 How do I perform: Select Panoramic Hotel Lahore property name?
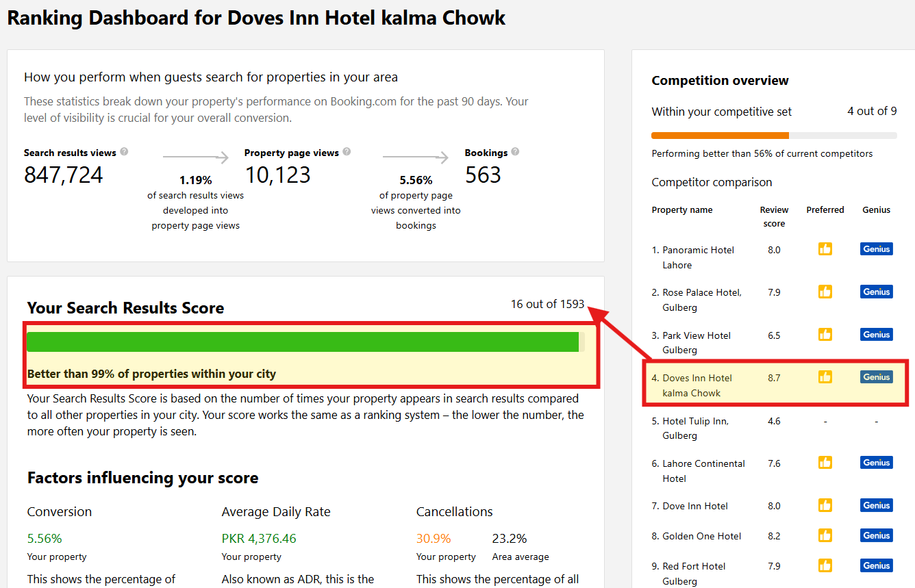pos(698,257)
